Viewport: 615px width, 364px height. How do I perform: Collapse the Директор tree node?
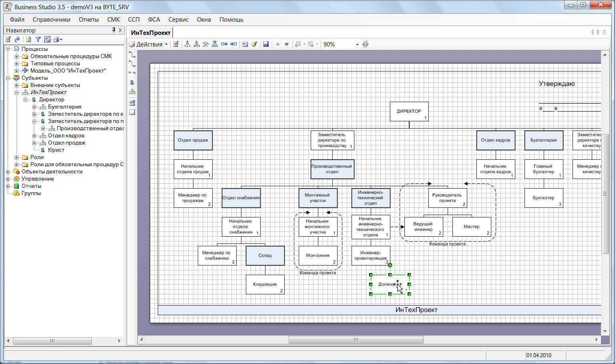25,100
